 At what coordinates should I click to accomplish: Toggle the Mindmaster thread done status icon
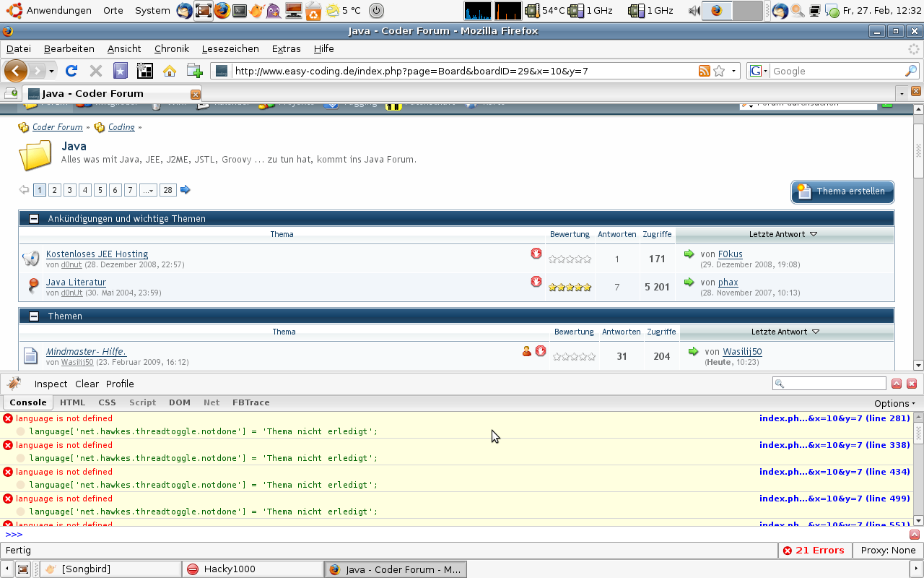click(540, 351)
